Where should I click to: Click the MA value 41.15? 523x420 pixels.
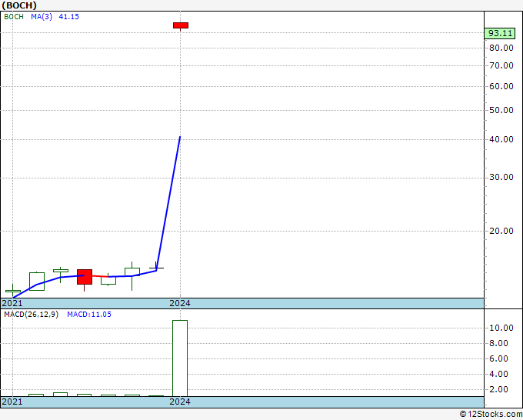[69, 17]
